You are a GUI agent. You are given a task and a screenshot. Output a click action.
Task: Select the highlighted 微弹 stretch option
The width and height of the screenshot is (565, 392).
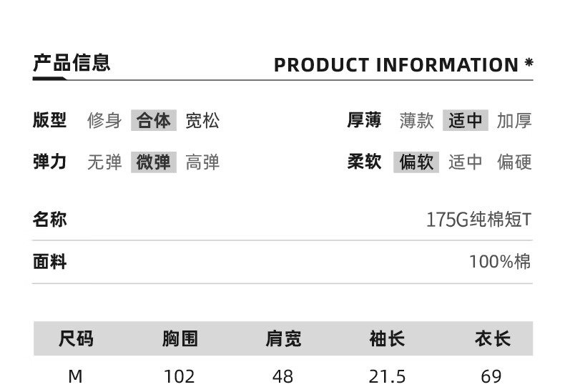[x=154, y=162]
